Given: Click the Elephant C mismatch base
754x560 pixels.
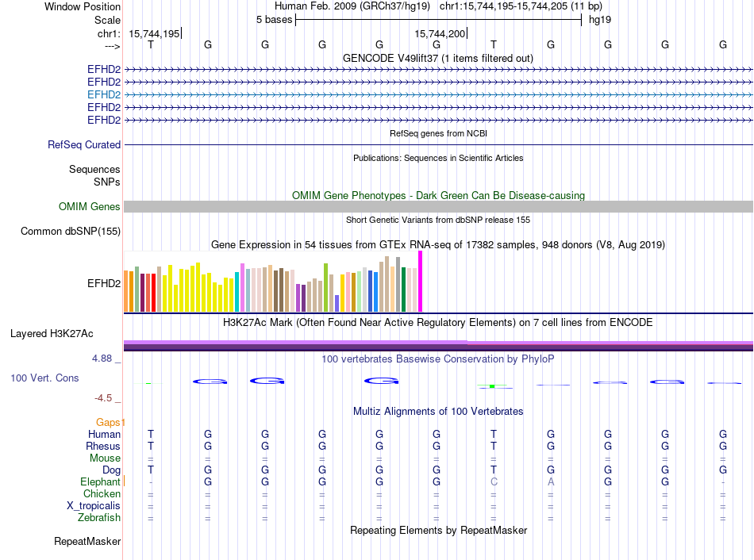Looking at the screenshot, I should [x=494, y=481].
